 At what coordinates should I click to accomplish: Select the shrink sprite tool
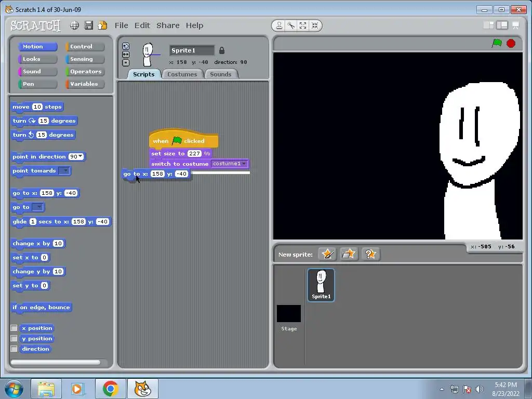(315, 25)
